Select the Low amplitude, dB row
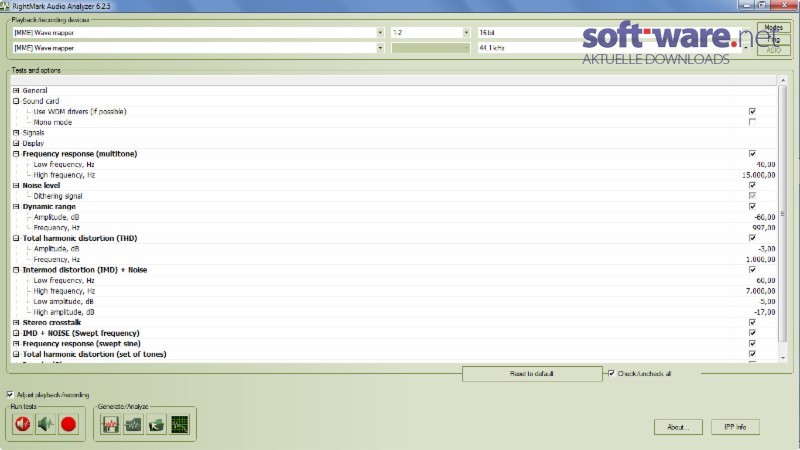The image size is (800, 450). (395, 302)
